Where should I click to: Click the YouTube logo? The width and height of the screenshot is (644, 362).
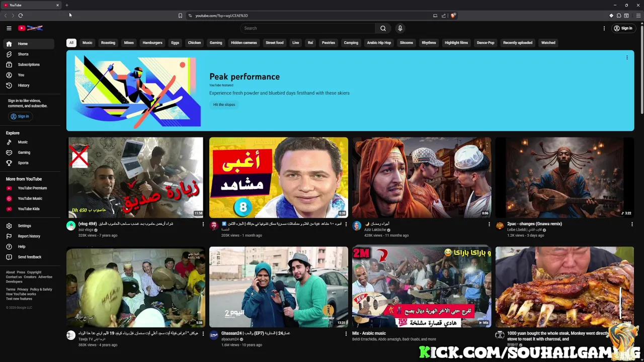(x=30, y=28)
